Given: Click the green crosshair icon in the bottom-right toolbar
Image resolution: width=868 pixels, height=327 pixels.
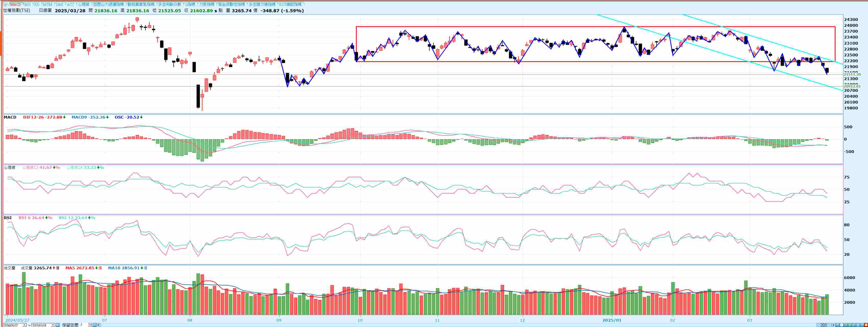Looking at the screenshot, I should (x=850, y=325).
